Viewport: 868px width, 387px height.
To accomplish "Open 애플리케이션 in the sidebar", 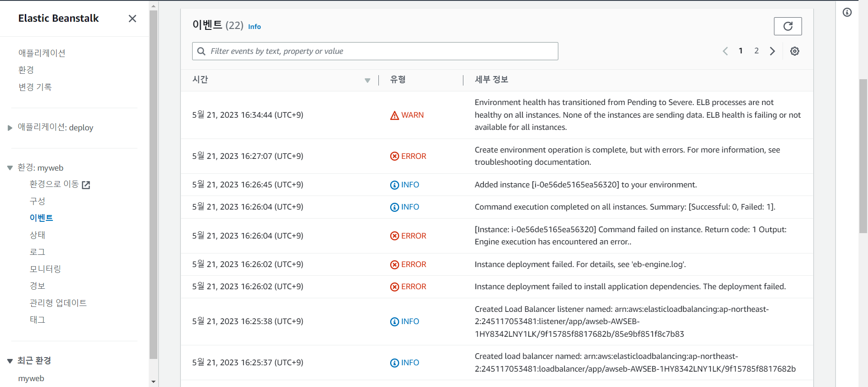I will pos(42,53).
